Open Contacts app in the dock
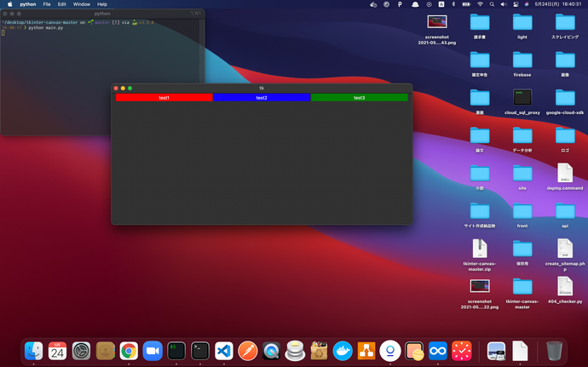 [x=105, y=351]
